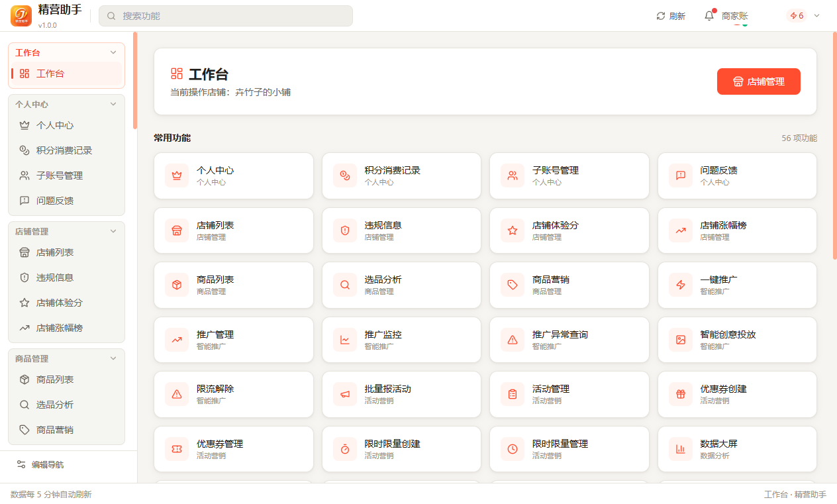Click the image icon on 智能创意投放 card
Screen dimensions: 837x504
681,340
